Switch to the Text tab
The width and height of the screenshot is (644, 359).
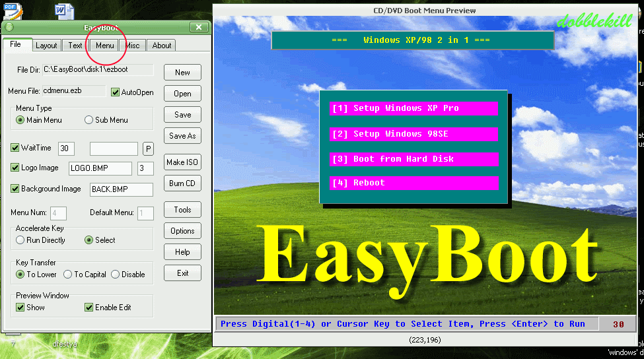click(x=75, y=46)
